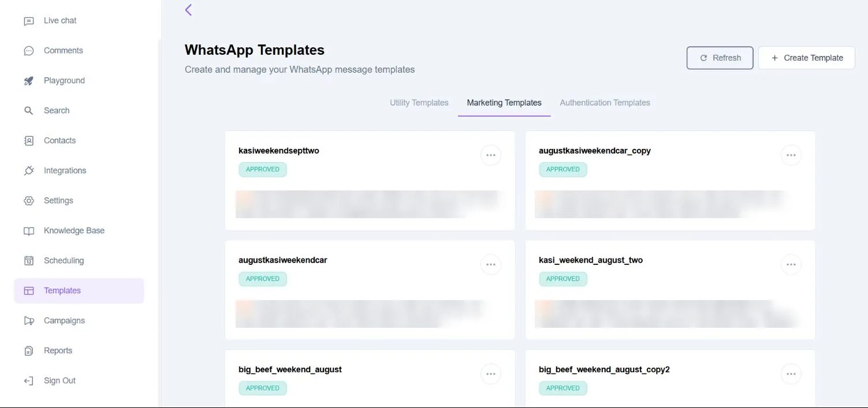Go back using the purple chevron arrow
This screenshot has height=408, width=868.
[x=188, y=9]
